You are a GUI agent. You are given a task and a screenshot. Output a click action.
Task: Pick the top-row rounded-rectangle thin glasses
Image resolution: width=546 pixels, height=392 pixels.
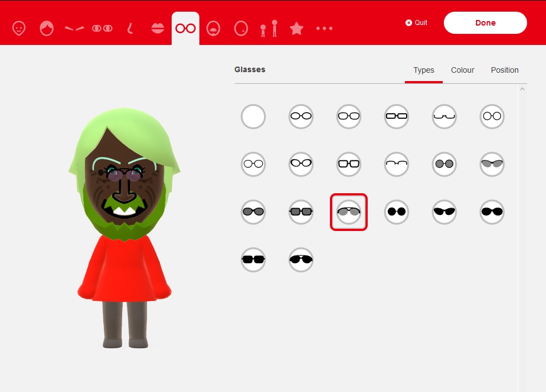[349, 116]
